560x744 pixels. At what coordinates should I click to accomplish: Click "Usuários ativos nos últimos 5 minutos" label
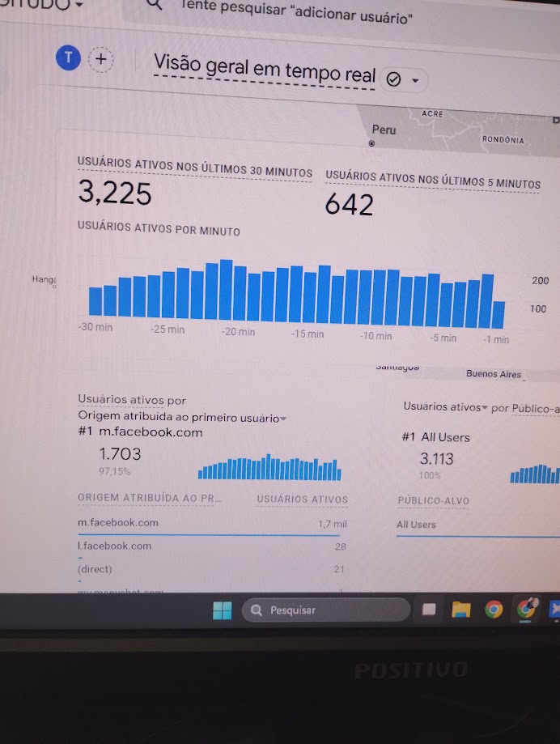pyautogui.click(x=433, y=180)
